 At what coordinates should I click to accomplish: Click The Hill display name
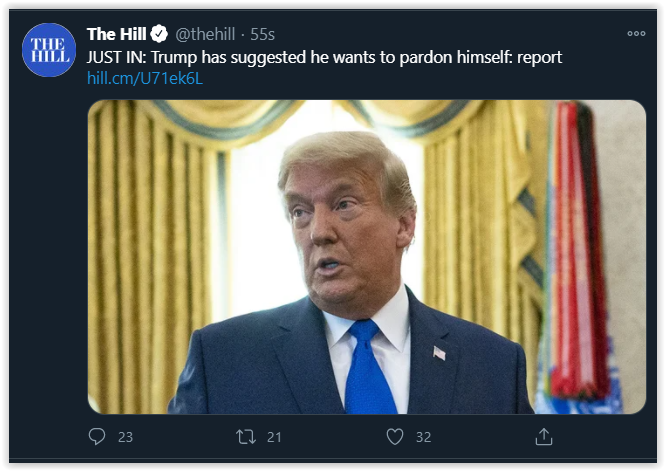coord(116,34)
